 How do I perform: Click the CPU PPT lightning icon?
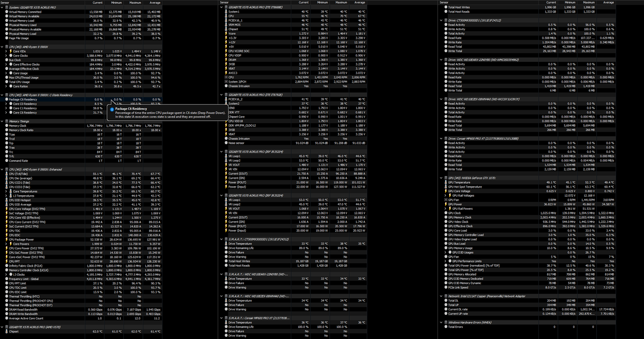coord(7,262)
